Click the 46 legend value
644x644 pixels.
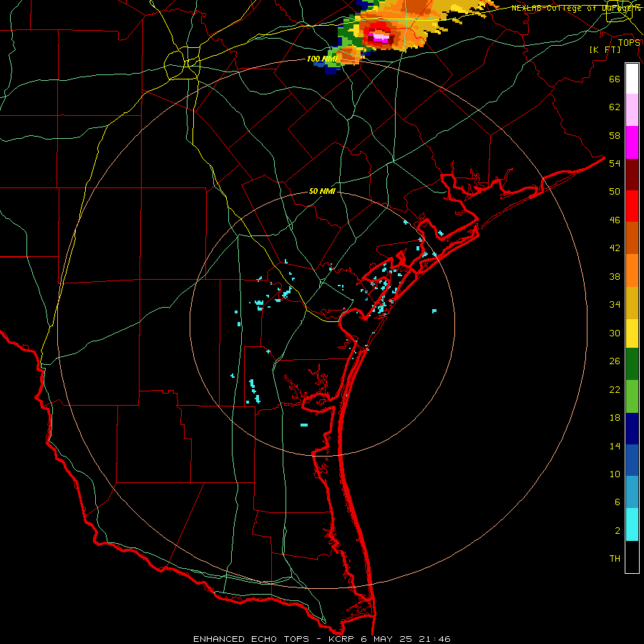(615, 220)
